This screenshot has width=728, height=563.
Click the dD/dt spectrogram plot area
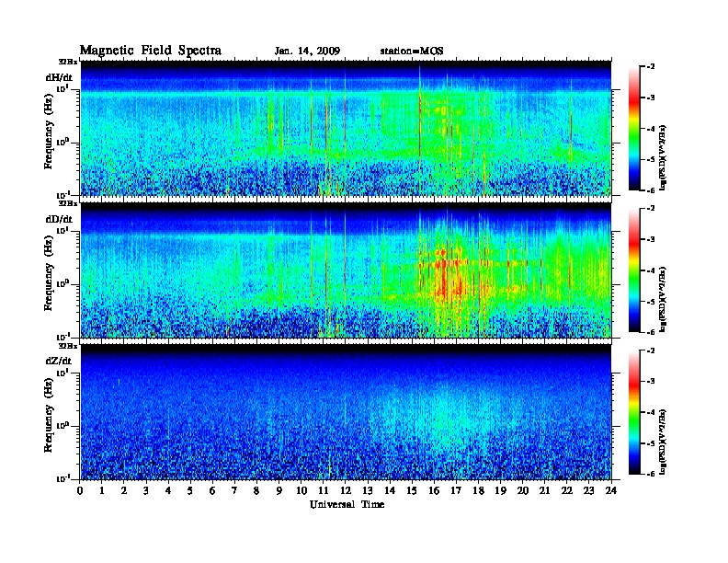click(346, 270)
